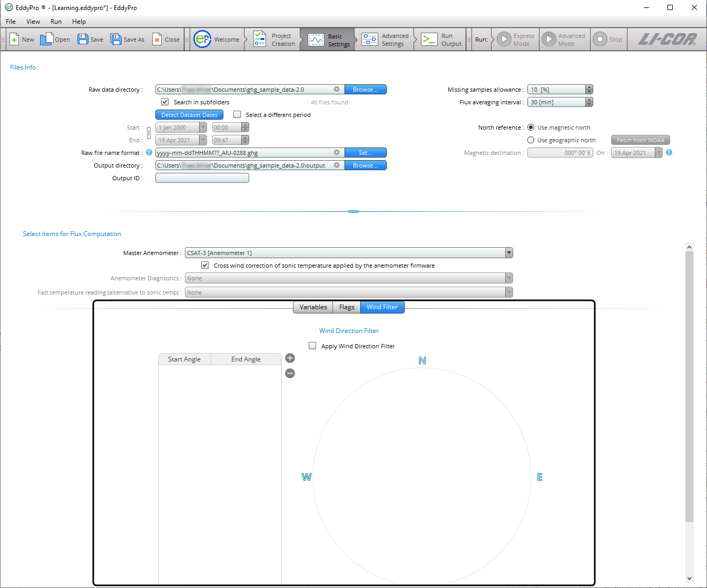This screenshot has width=707, height=588.
Task: Go to the Welcome page
Action: 217,40
